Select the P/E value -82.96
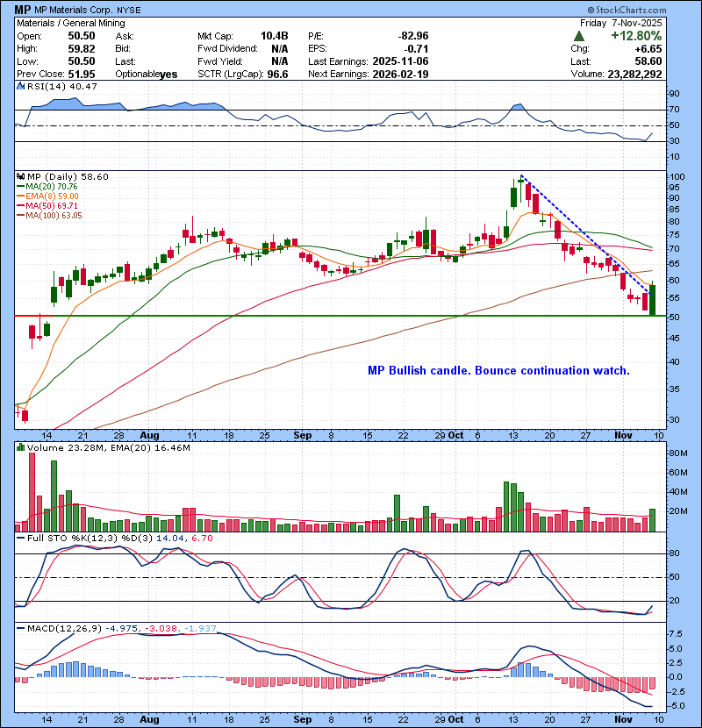 (413, 36)
